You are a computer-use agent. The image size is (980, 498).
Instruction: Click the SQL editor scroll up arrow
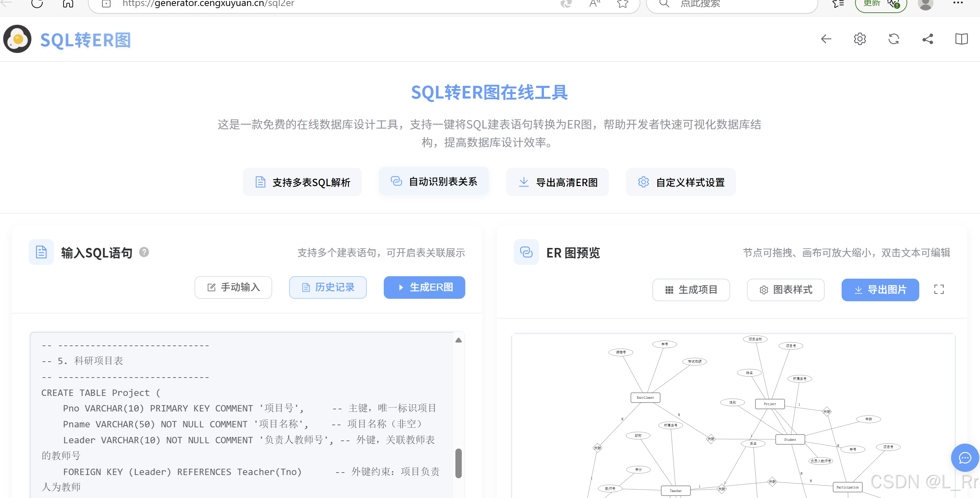pos(459,340)
